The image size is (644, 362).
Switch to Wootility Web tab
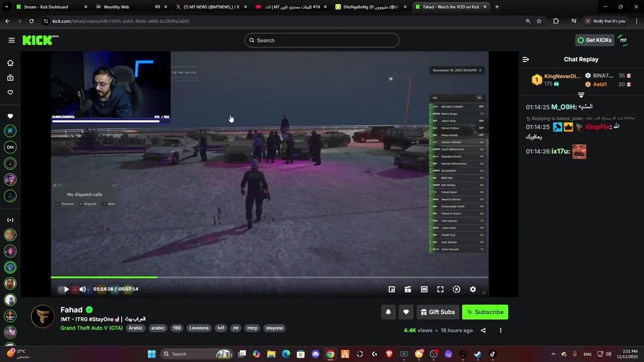coord(132,7)
